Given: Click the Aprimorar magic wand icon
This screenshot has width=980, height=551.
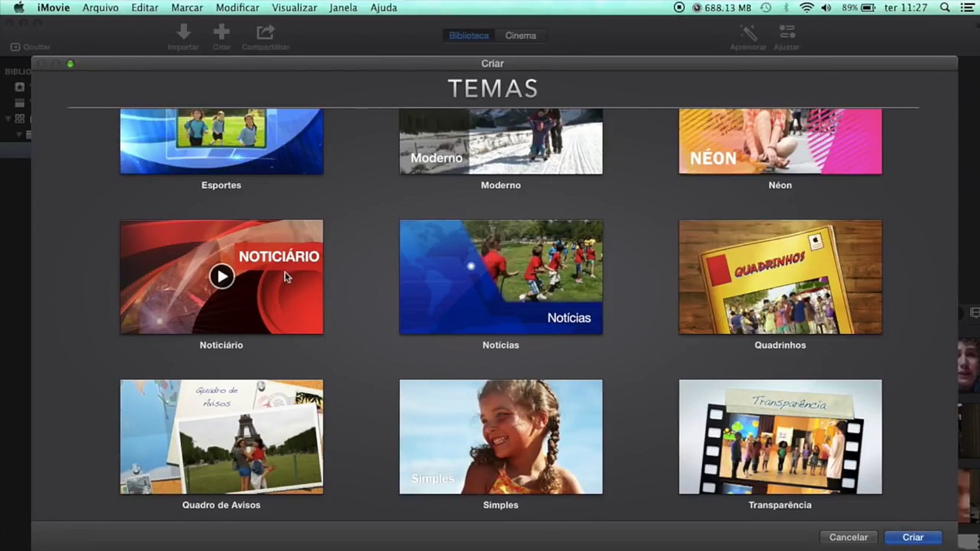Looking at the screenshot, I should 748,37.
